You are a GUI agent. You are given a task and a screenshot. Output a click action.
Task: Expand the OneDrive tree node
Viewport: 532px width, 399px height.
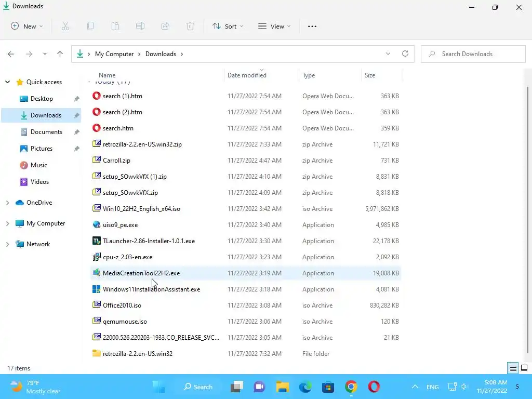click(x=7, y=203)
